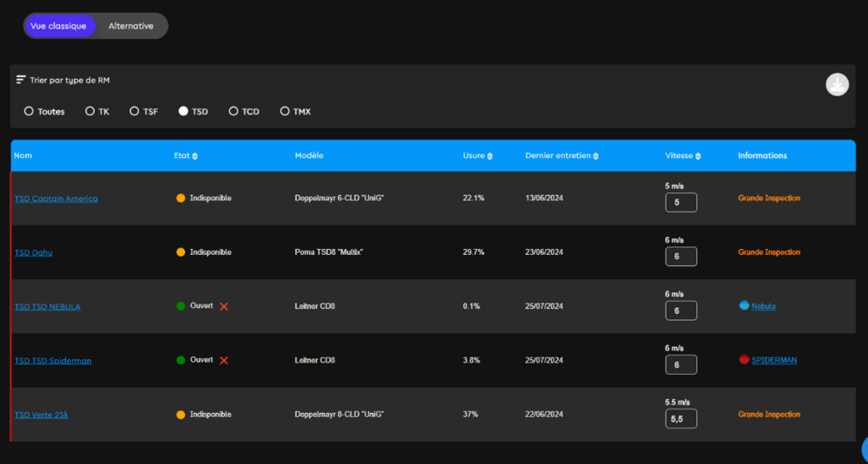Screen dimensions: 868x464
Task: Switch to Vue classique tab
Action: click(58, 26)
